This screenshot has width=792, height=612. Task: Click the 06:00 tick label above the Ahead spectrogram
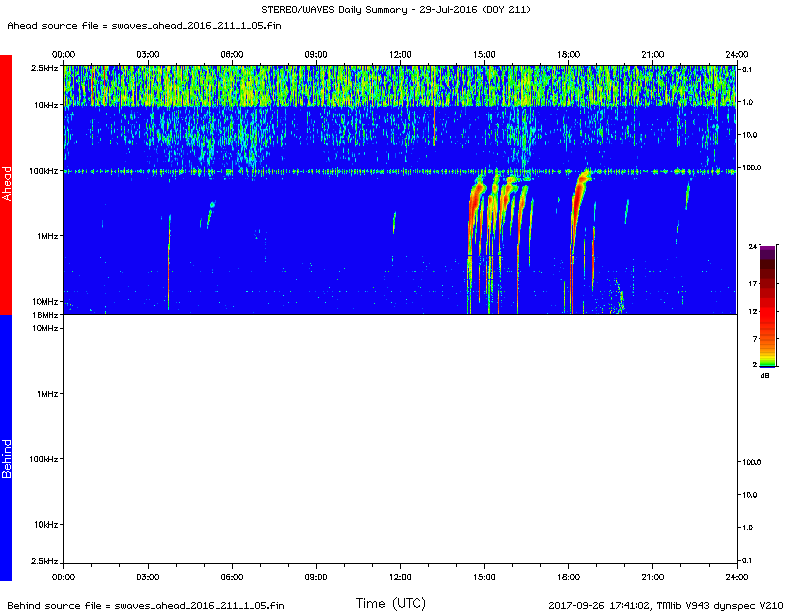231,54
